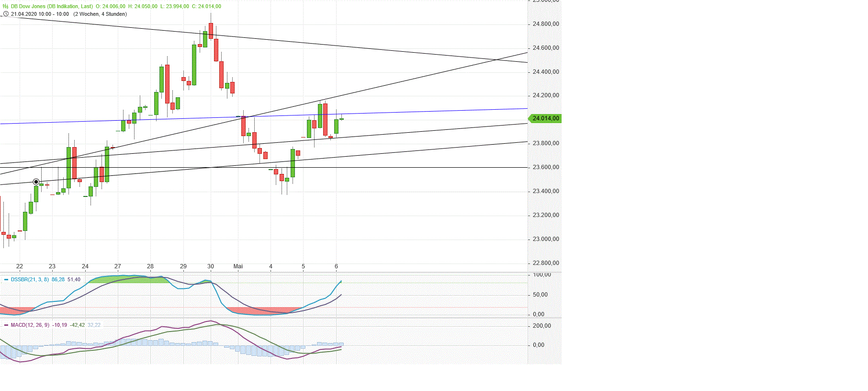Image resolution: width=868 pixels, height=391 pixels.
Task: Click the price axis label 23.400,00
Action: [546, 191]
